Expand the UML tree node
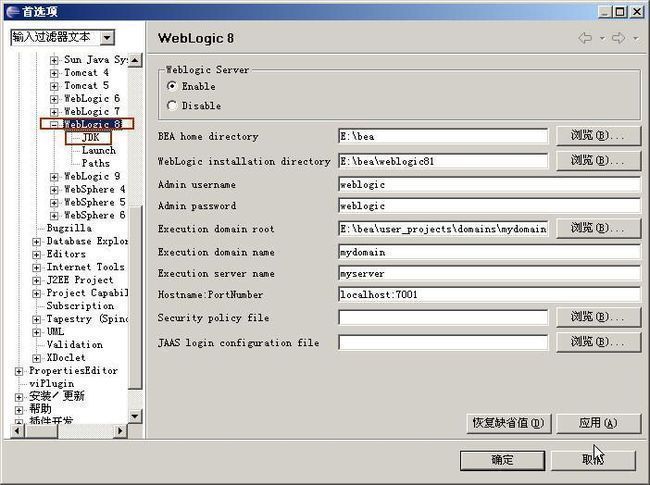The width and height of the screenshot is (650, 485). 36,332
